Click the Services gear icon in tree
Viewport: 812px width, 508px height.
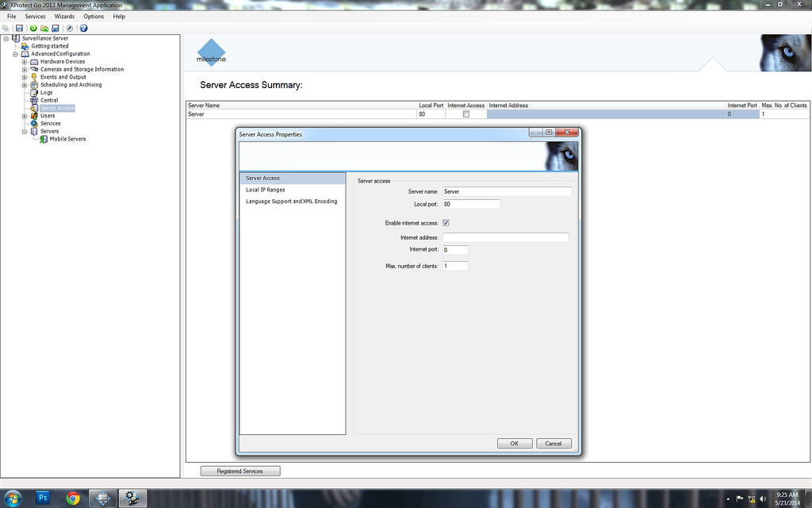point(34,124)
